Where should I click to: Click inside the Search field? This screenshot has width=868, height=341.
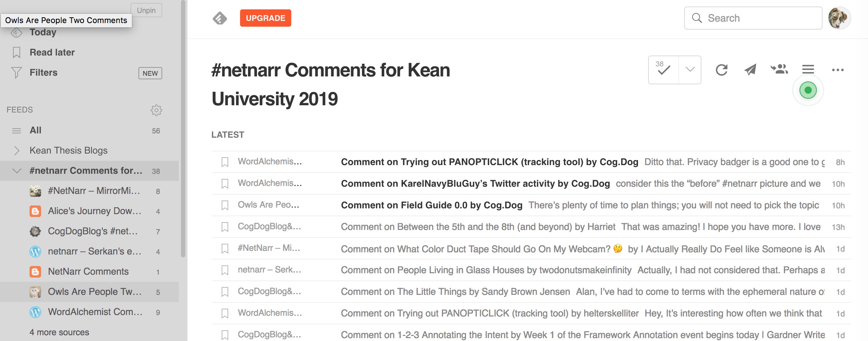coord(753,18)
